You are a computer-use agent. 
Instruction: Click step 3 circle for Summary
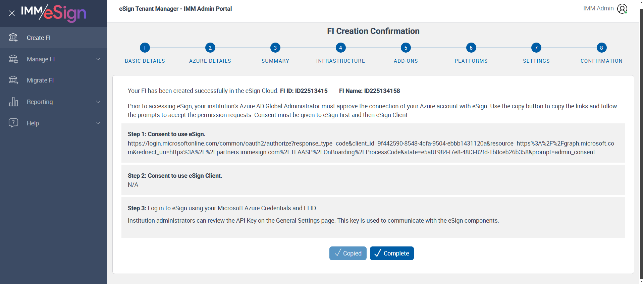pyautogui.click(x=275, y=48)
